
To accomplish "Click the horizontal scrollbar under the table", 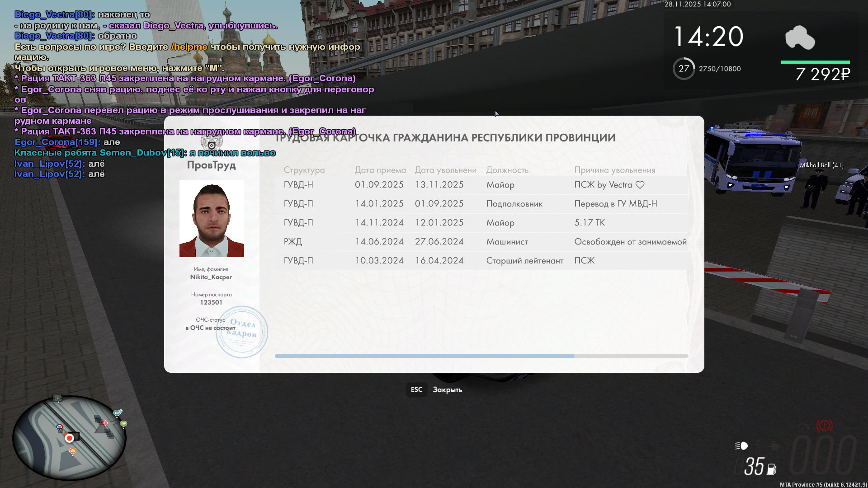I will click(424, 356).
